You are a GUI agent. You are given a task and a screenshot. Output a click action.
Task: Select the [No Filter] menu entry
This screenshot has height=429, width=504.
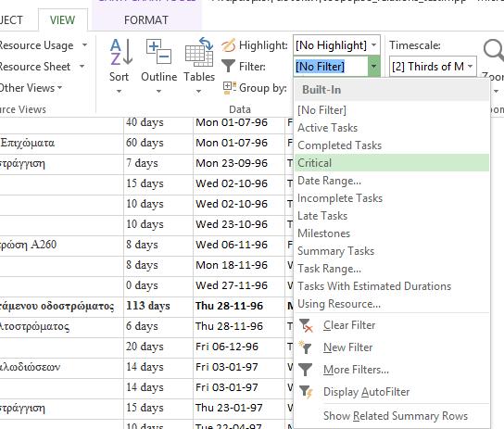click(x=392, y=110)
